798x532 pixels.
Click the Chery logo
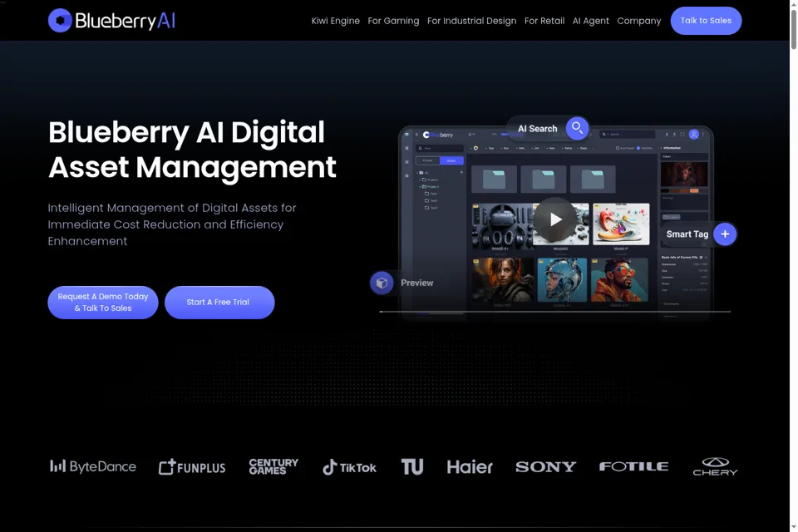coord(715,466)
